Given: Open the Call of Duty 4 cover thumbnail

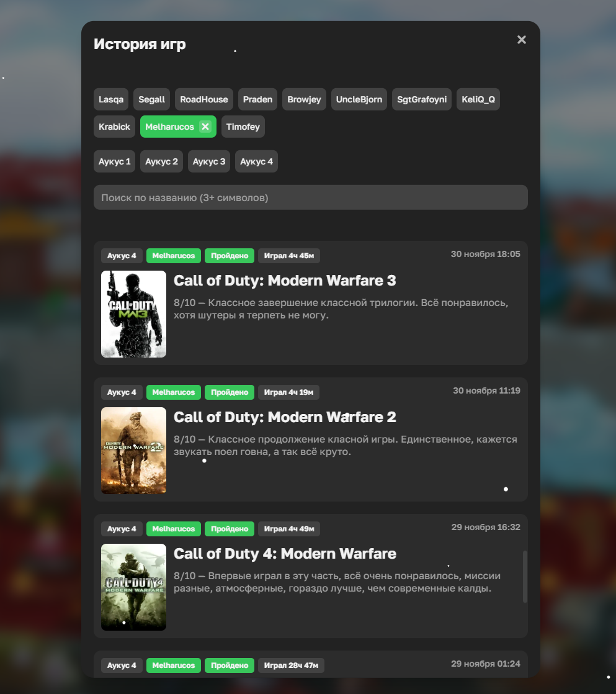Looking at the screenshot, I should pyautogui.click(x=133, y=587).
